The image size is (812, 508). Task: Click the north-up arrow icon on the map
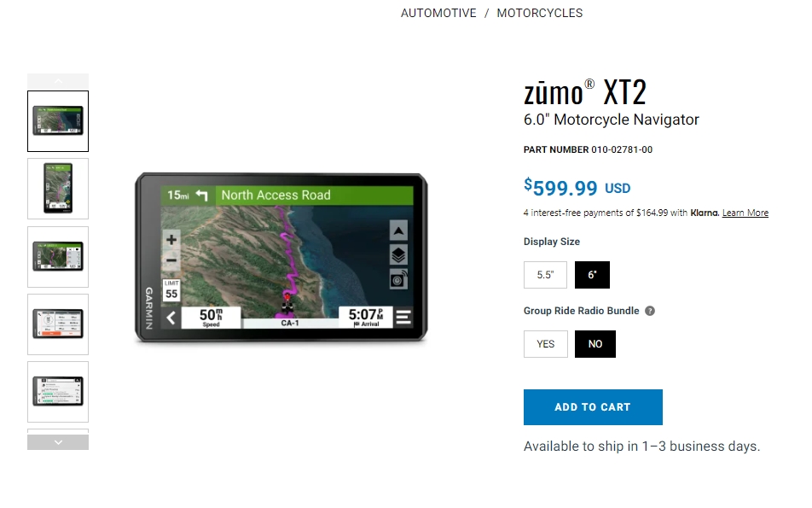tap(398, 231)
